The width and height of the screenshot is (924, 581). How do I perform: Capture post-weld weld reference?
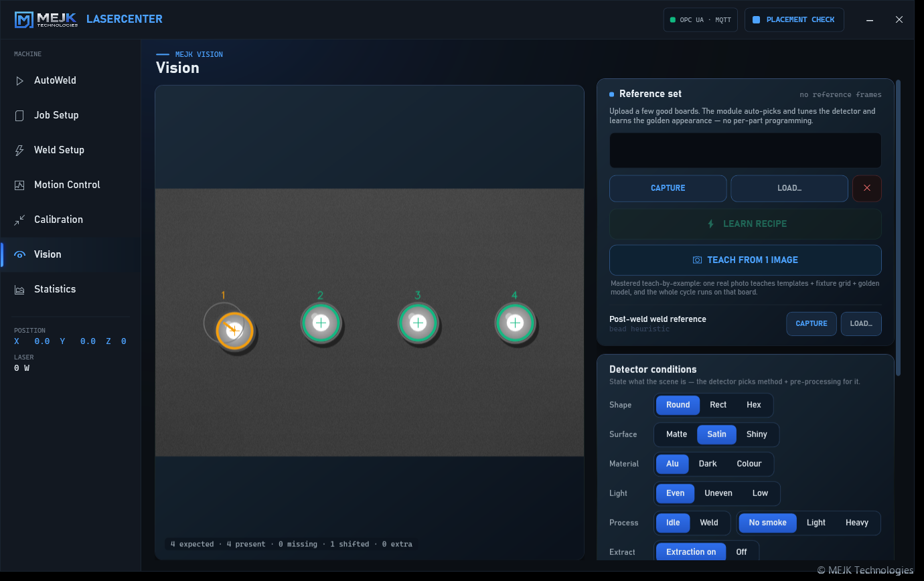pyautogui.click(x=812, y=323)
